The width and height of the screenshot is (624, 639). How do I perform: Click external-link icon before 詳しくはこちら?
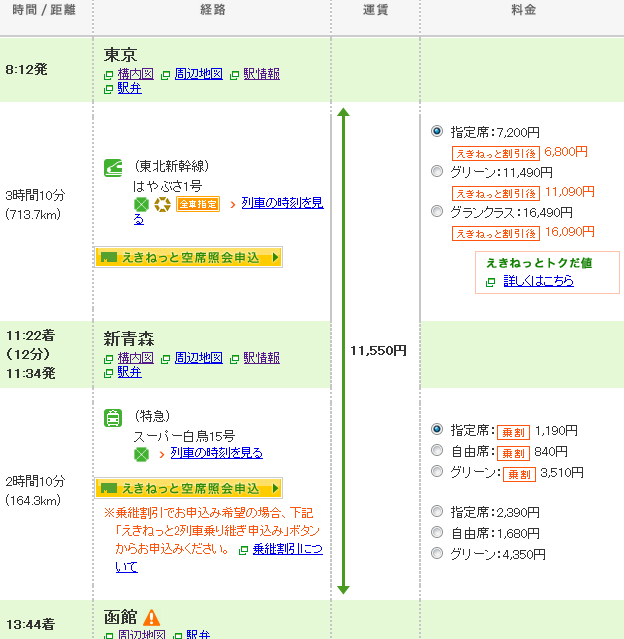click(x=491, y=282)
